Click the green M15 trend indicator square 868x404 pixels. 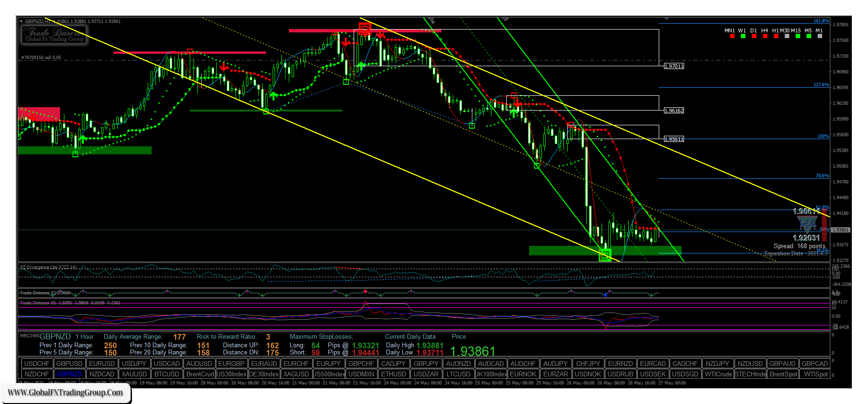(x=797, y=36)
